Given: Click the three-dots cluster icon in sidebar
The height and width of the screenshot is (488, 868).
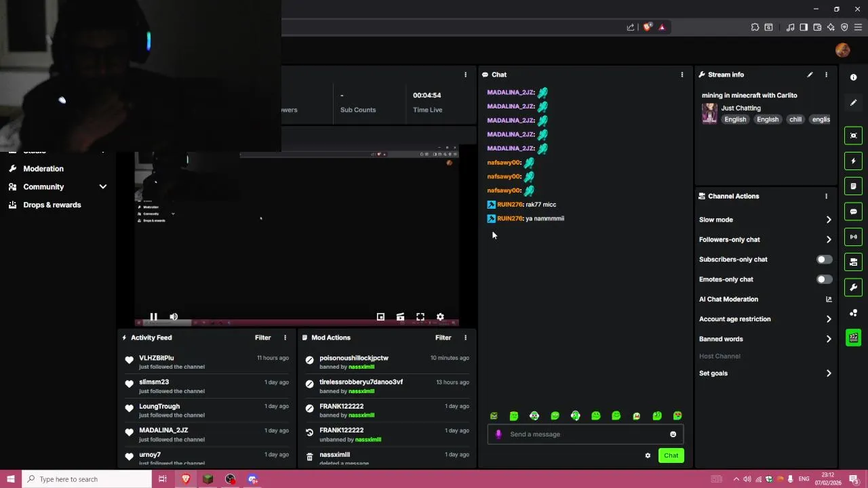Looking at the screenshot, I should click(853, 312).
